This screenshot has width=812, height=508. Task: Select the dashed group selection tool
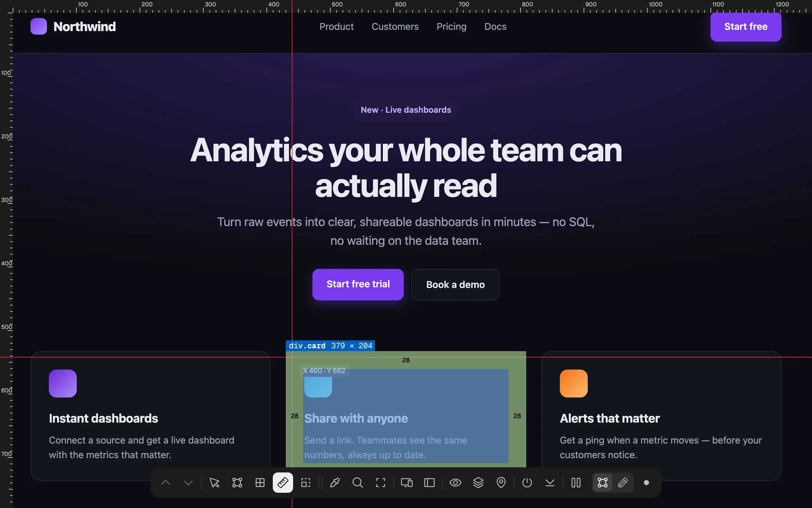pyautogui.click(x=306, y=483)
